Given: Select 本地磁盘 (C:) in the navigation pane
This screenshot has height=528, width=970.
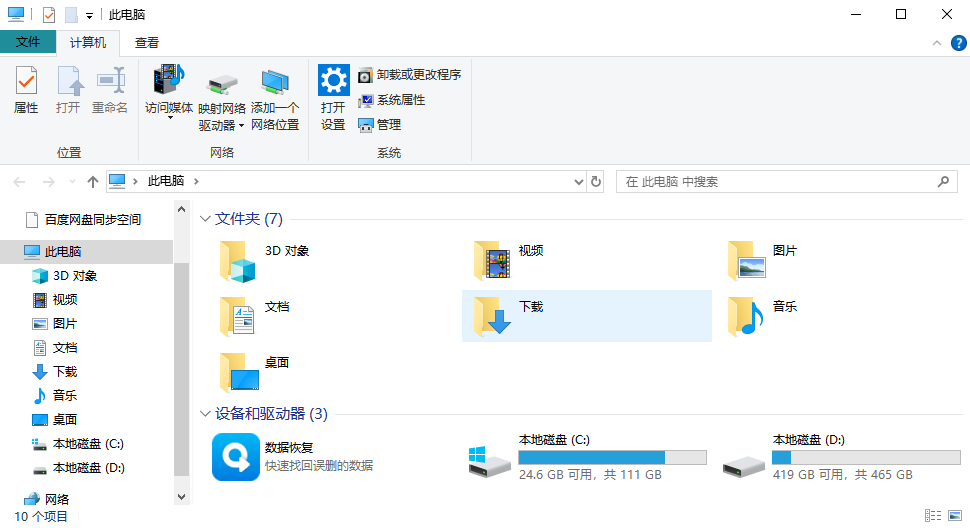Looking at the screenshot, I should pyautogui.click(x=88, y=444).
